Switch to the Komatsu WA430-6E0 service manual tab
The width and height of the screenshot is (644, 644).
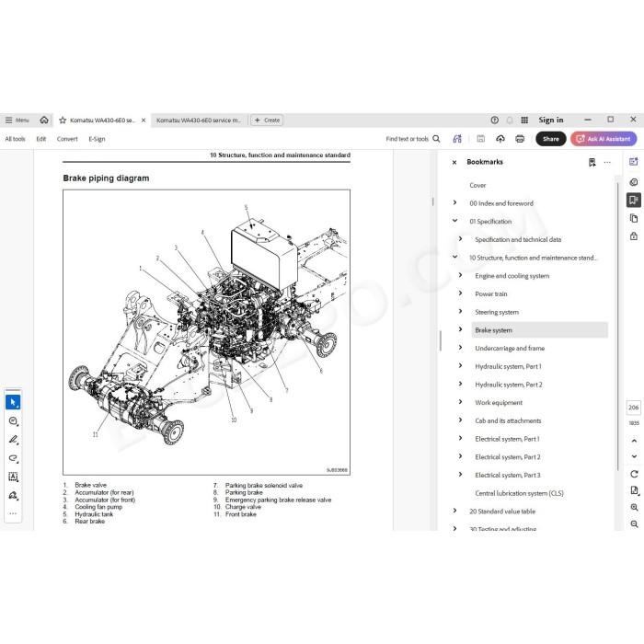click(x=199, y=121)
